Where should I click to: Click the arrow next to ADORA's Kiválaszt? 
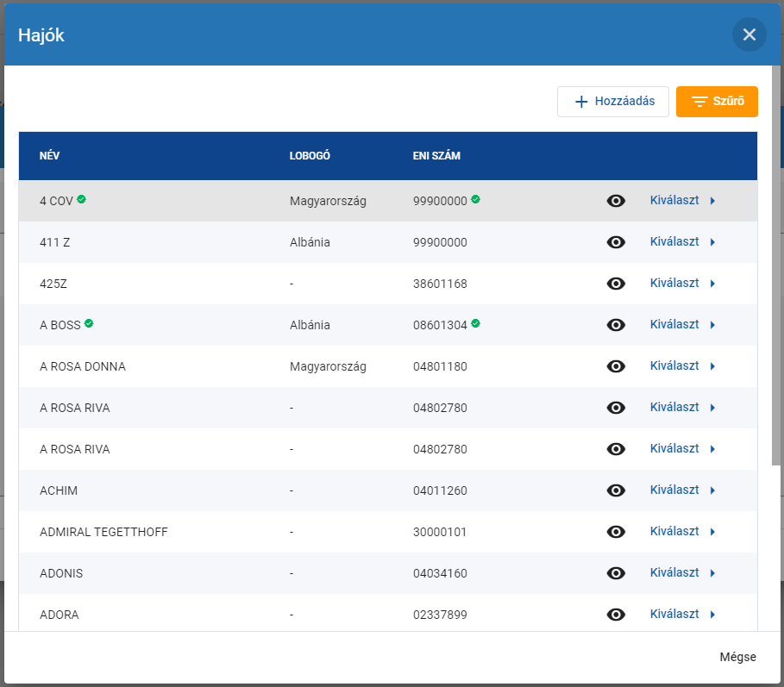712,615
